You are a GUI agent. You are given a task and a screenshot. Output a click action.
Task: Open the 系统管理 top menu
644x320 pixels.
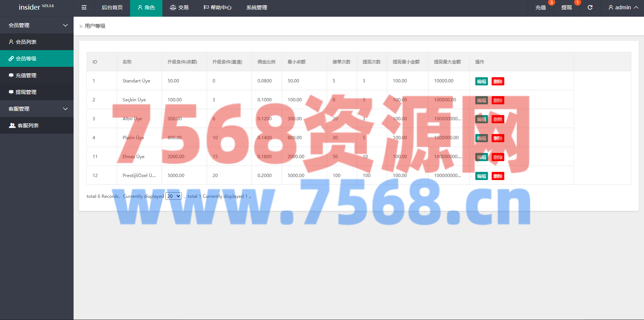click(256, 7)
